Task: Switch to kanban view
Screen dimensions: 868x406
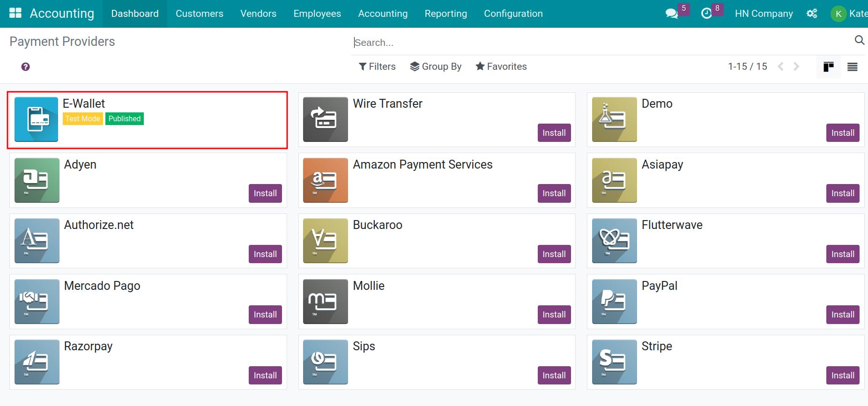Action: pyautogui.click(x=829, y=67)
